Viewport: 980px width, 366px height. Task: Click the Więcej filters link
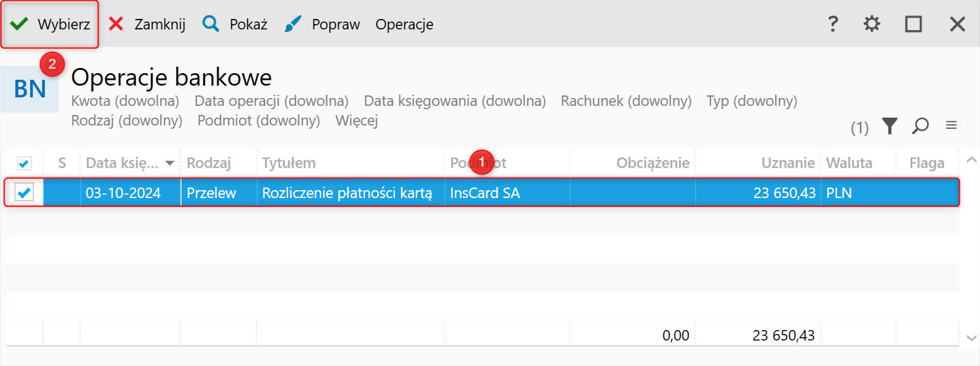point(356,121)
